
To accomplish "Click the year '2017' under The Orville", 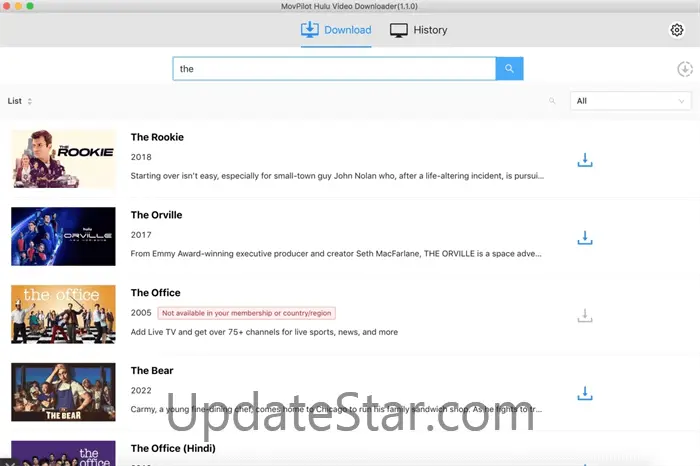I will point(141,235).
